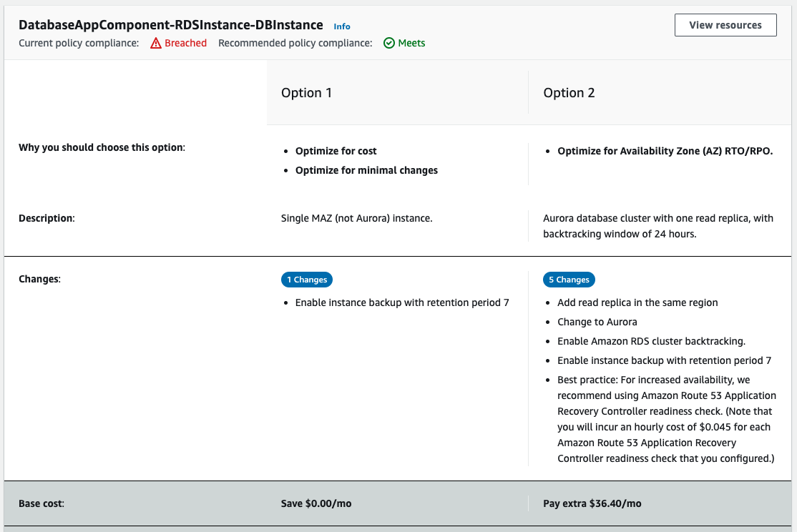The height and width of the screenshot is (532, 797).
Task: Click the green Meets compliance checkmark icon
Action: pos(388,43)
